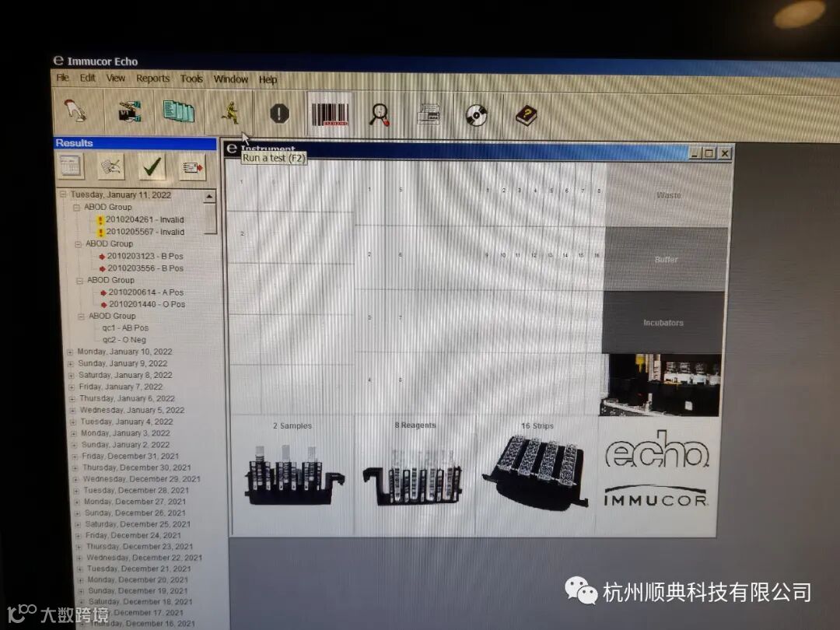Screen dimensions: 840x630
Task: Select result 2010203123 - B Pos
Action: [145, 256]
